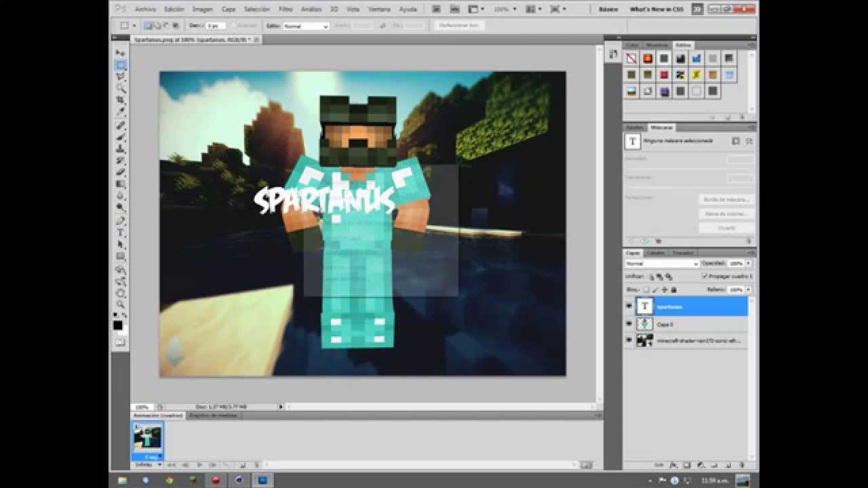Open the Opacidad percentage dropdown
The height and width of the screenshot is (488, 868).
click(749, 263)
